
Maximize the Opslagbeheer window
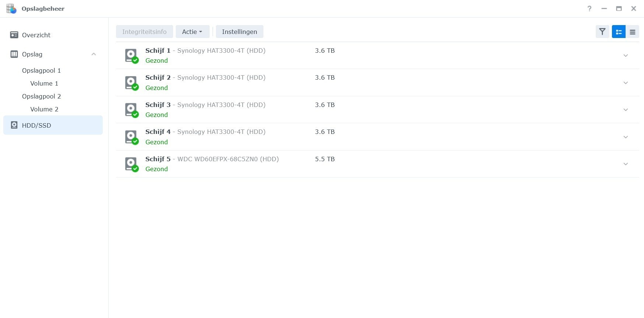click(x=619, y=8)
